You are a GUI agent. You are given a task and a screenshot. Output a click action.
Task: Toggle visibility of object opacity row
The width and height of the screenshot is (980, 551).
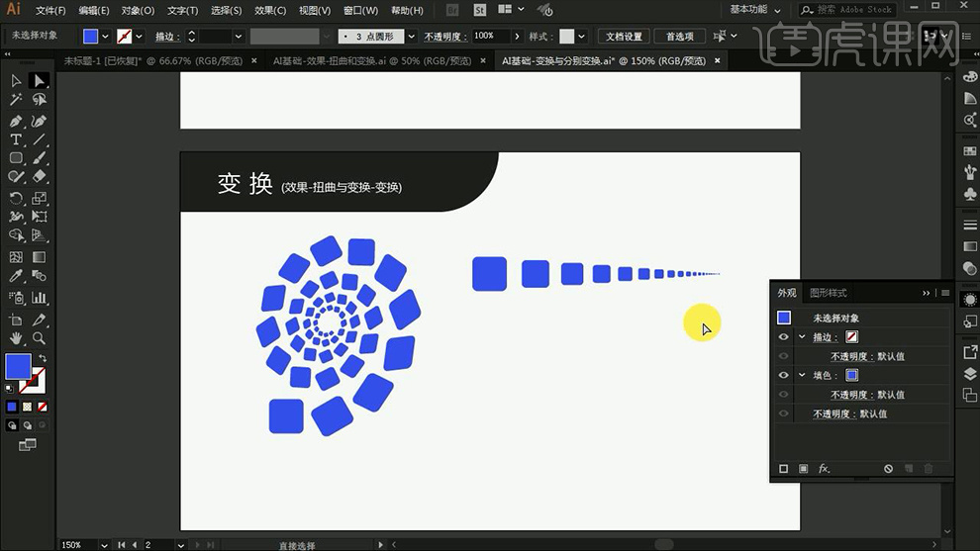[x=783, y=413]
